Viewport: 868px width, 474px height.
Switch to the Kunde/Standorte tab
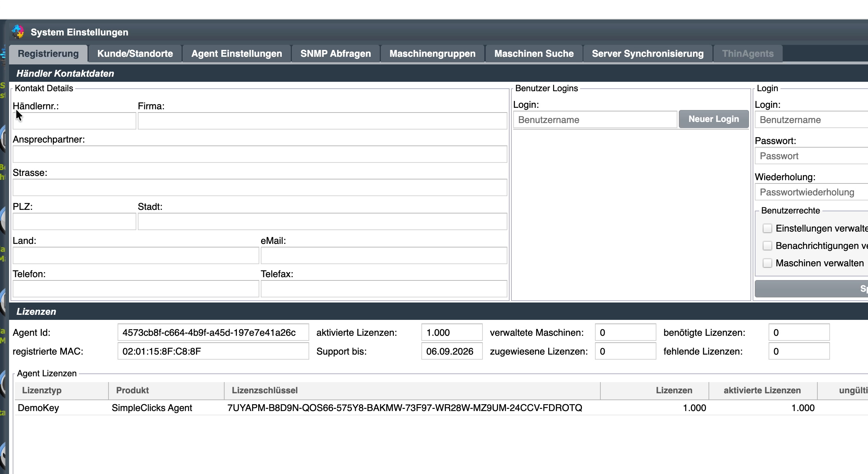tap(135, 54)
